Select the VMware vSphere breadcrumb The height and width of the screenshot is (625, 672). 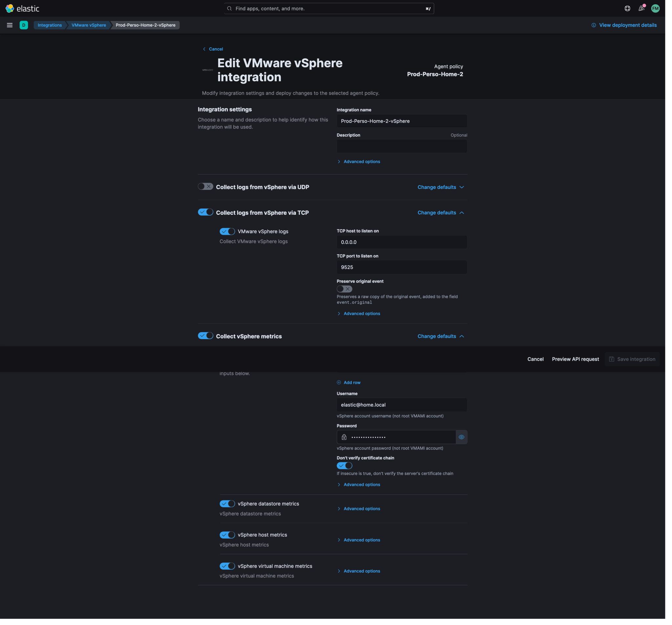pyautogui.click(x=89, y=25)
